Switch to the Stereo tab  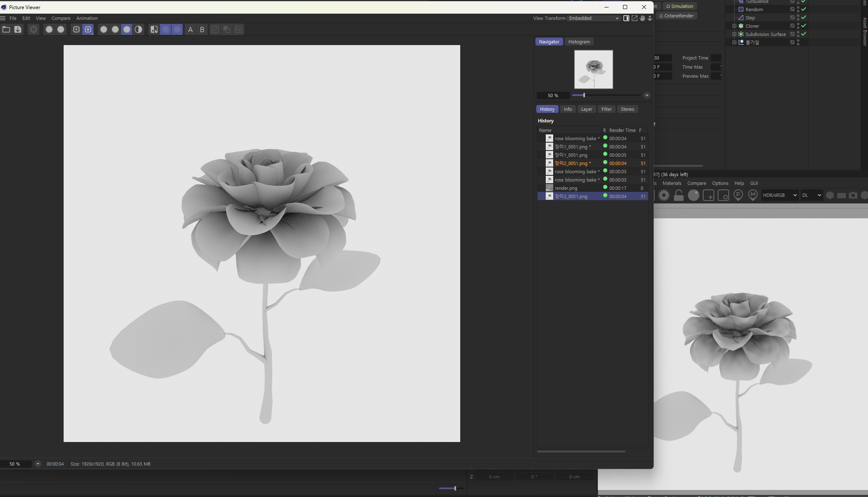[627, 109]
